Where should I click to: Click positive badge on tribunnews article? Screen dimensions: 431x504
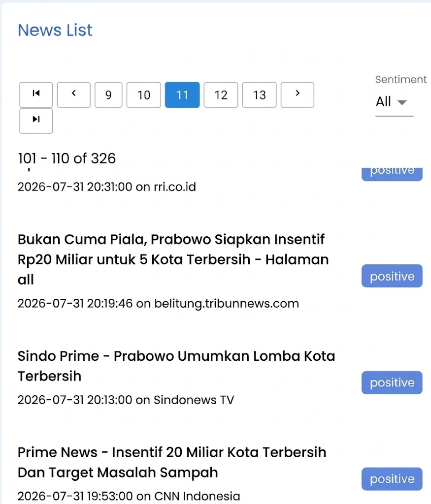pyautogui.click(x=392, y=276)
